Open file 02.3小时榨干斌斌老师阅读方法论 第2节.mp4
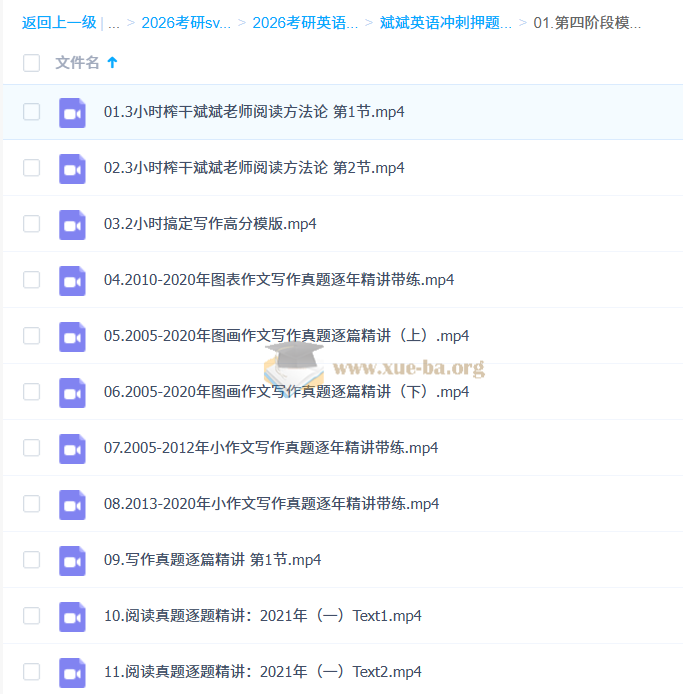The height and width of the screenshot is (694, 683). pos(254,168)
